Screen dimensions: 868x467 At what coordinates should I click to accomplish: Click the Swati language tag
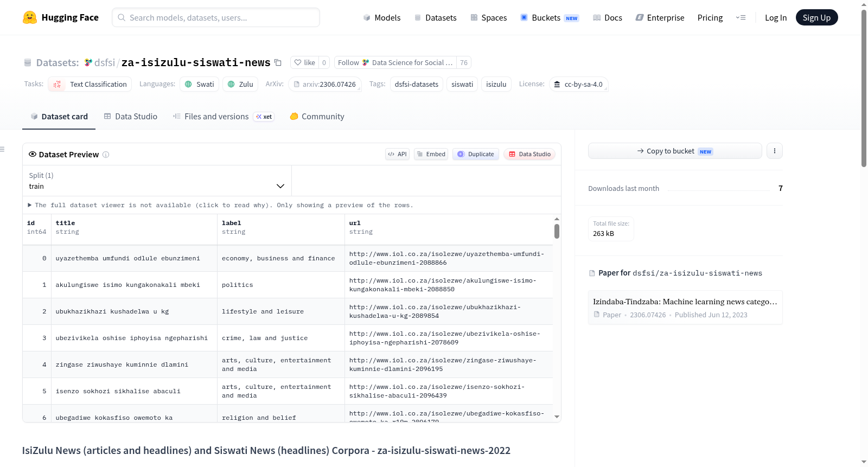tap(199, 84)
